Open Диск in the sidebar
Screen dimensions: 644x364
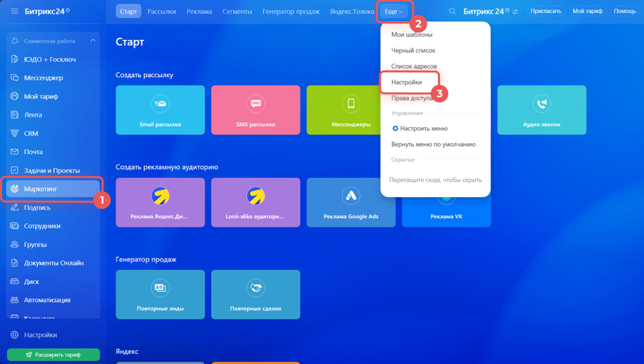(53, 282)
